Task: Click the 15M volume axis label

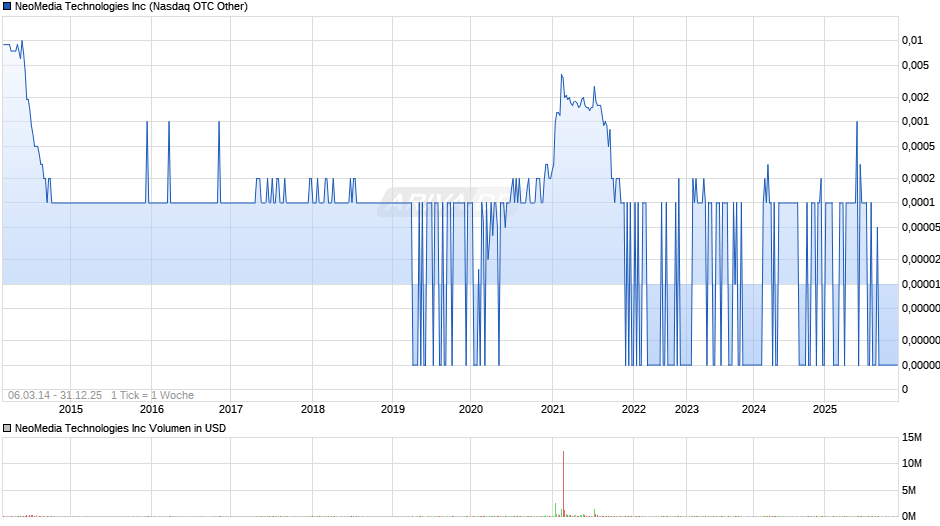Action: (x=912, y=437)
